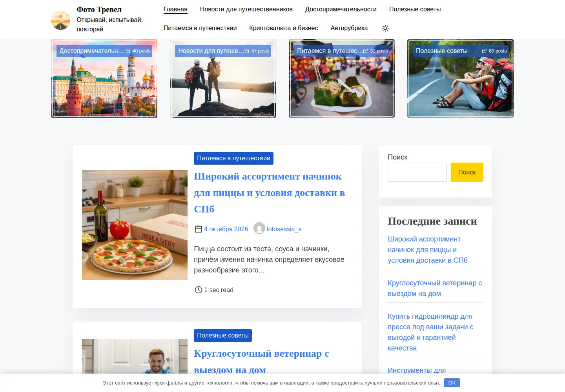Click the blue Полезные советы tag on second post

(223, 336)
